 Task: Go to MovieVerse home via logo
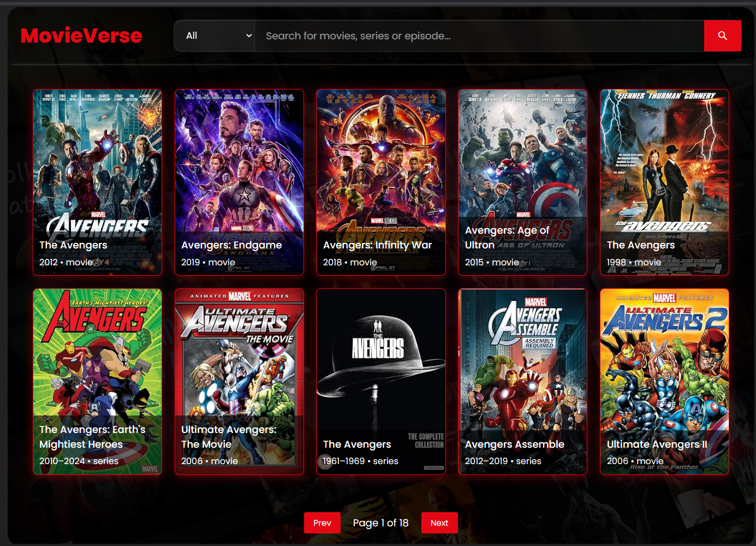[81, 36]
